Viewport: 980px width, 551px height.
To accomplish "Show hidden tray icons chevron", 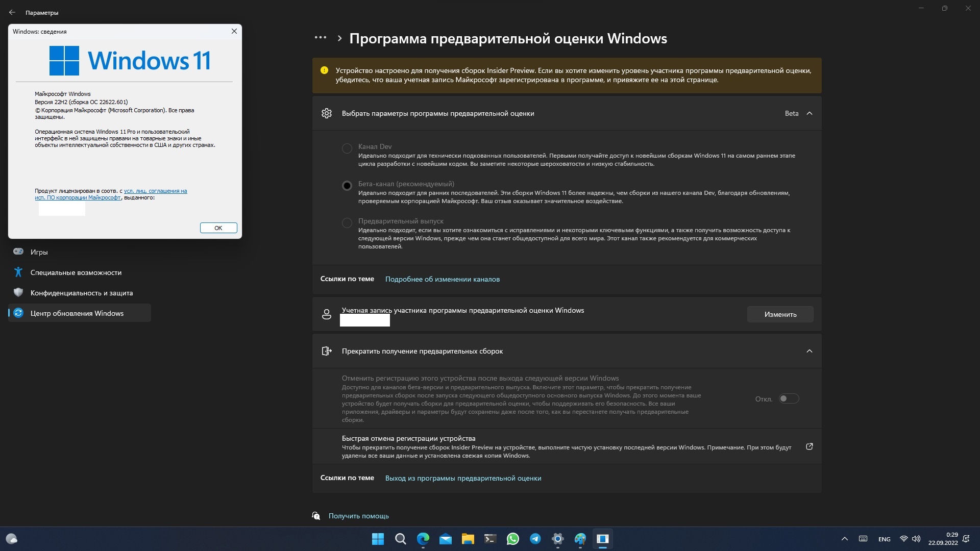I will 845,539.
